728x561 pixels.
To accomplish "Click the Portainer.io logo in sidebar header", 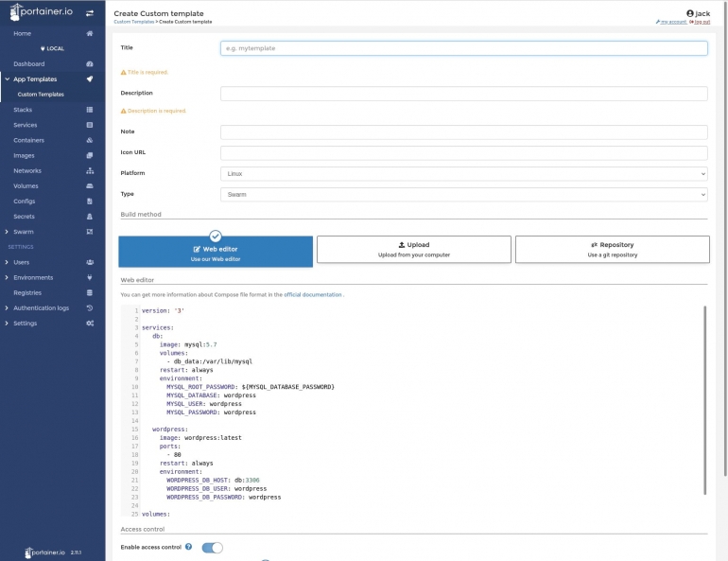I will click(x=42, y=12).
